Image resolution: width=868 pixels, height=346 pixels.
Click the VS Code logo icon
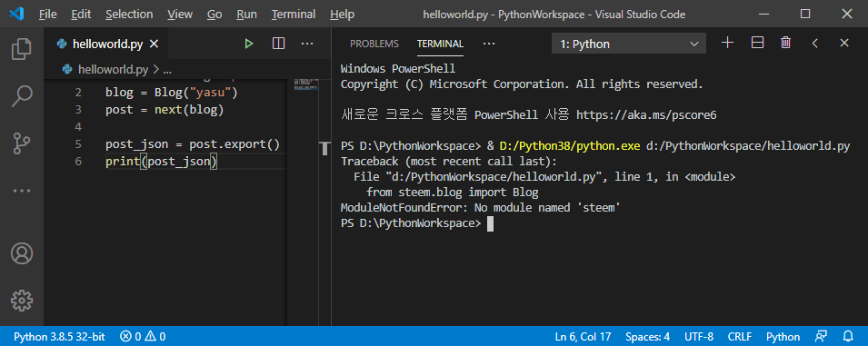[x=16, y=14]
